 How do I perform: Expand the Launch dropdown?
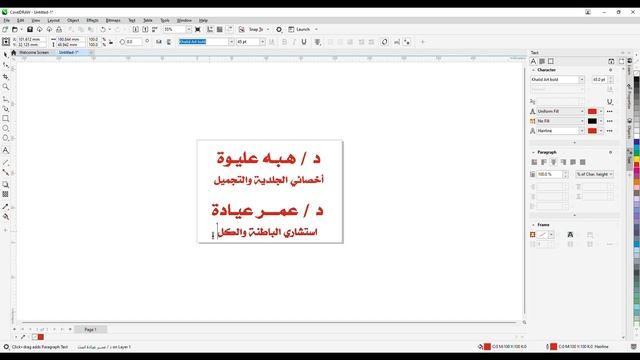coord(316,29)
